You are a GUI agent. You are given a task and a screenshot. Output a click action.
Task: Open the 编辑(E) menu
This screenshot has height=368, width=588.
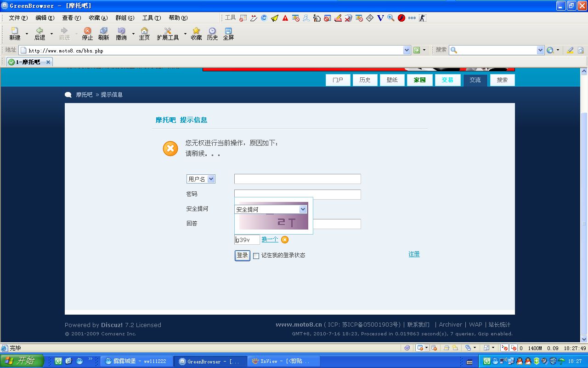click(45, 18)
